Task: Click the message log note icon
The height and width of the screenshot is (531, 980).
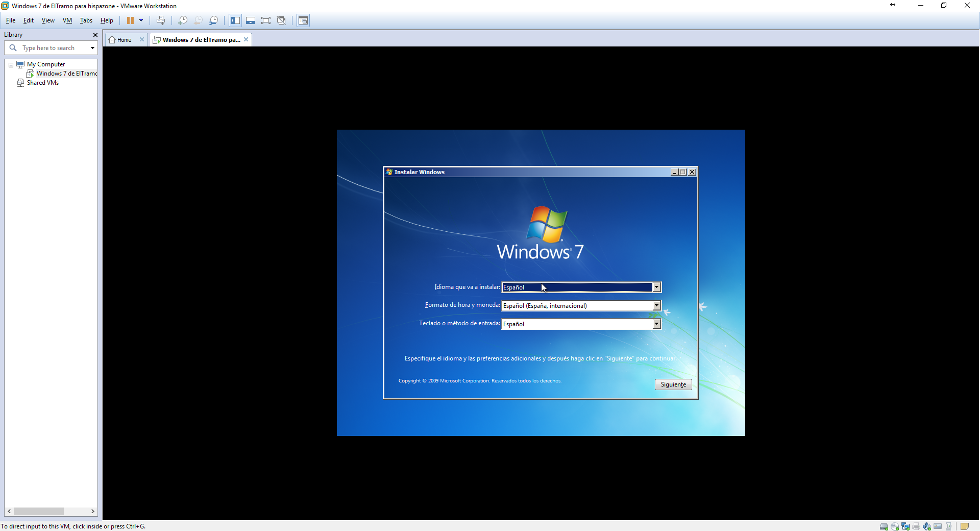Action: [x=964, y=526]
